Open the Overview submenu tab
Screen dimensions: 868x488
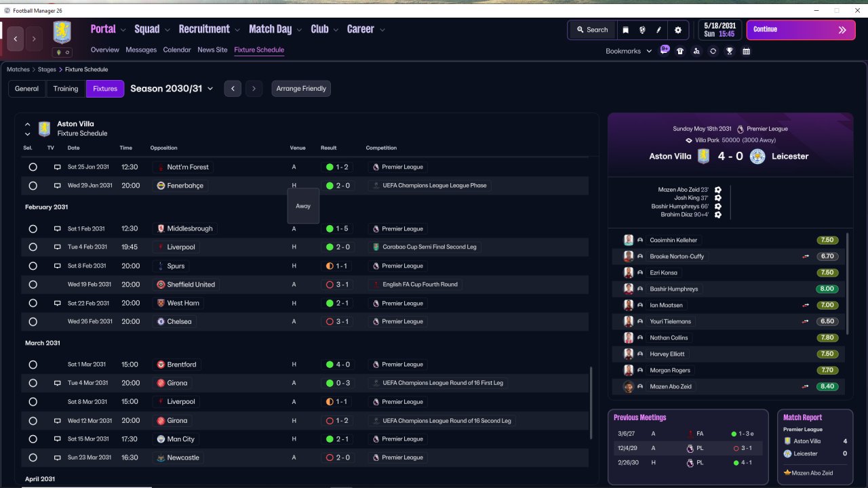point(105,50)
